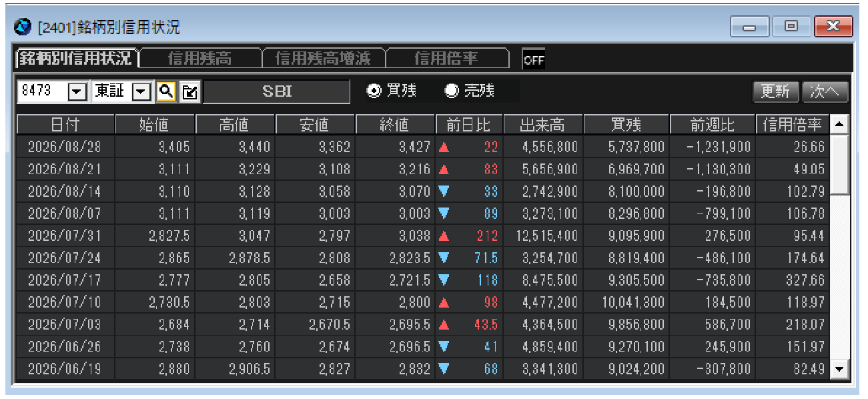
Task: Click the 始値 column header
Action: 155,124
